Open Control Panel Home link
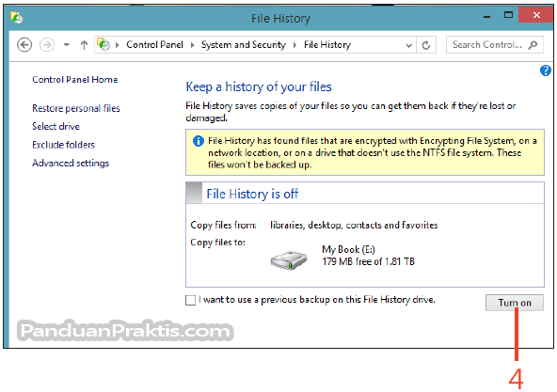 [75, 80]
